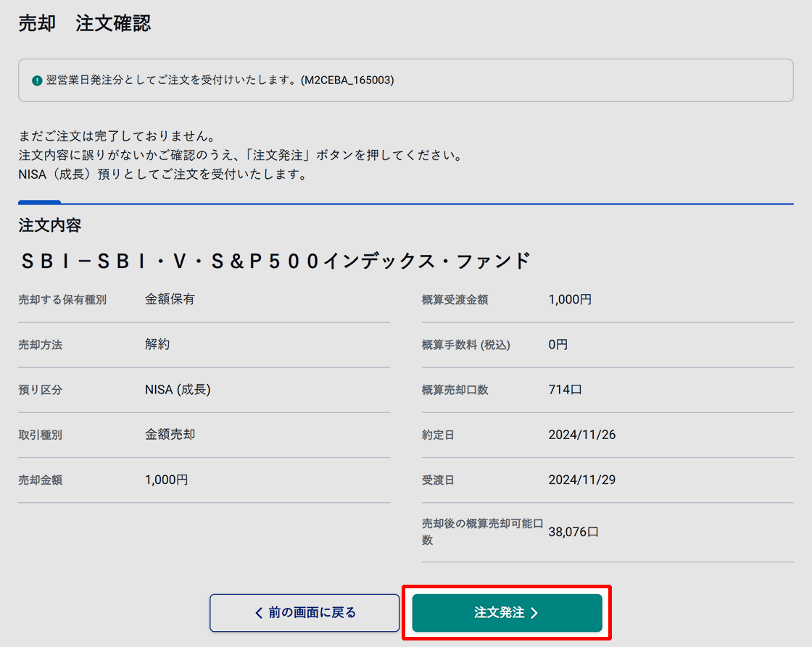Select the 受渡日 value 2024/11/29
812x647 pixels.
point(582,480)
